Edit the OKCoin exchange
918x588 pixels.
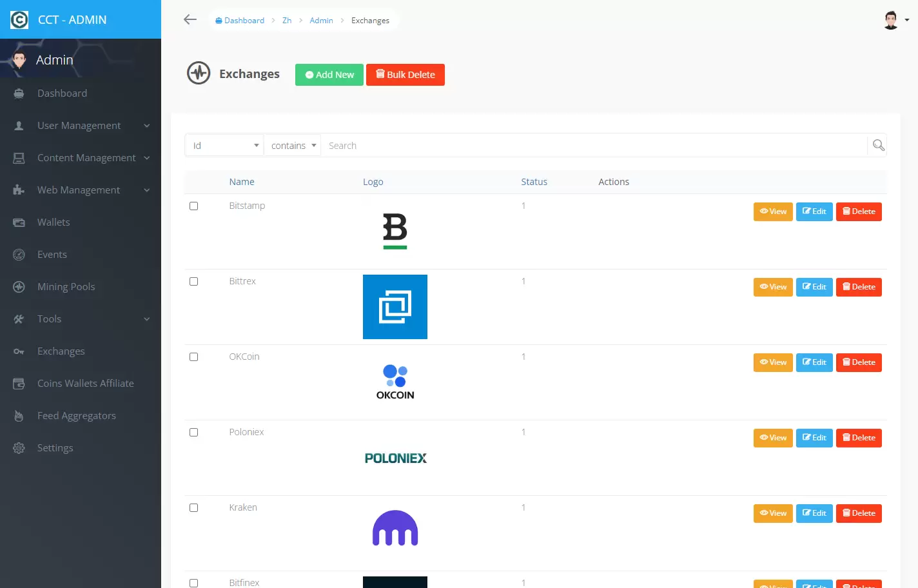[x=814, y=362]
